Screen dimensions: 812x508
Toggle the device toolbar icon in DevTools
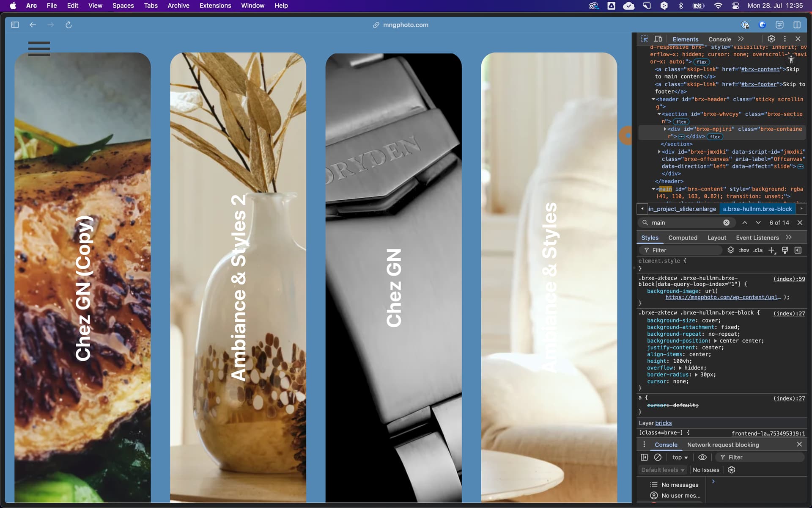pos(658,39)
